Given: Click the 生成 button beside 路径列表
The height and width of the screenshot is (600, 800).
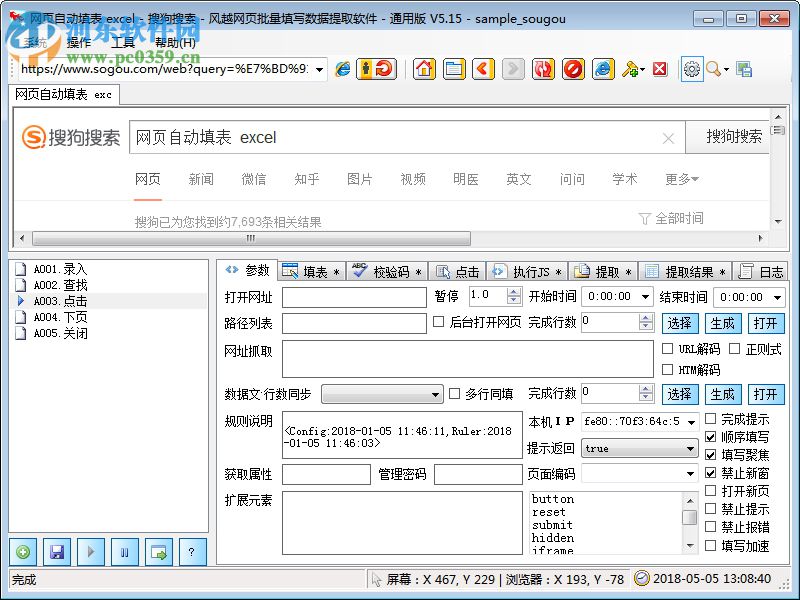Looking at the screenshot, I should click(723, 322).
